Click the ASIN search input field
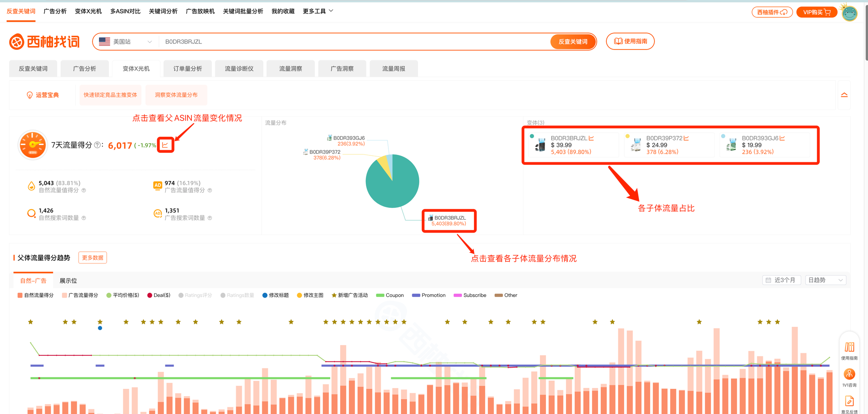868x414 pixels. (x=354, y=42)
